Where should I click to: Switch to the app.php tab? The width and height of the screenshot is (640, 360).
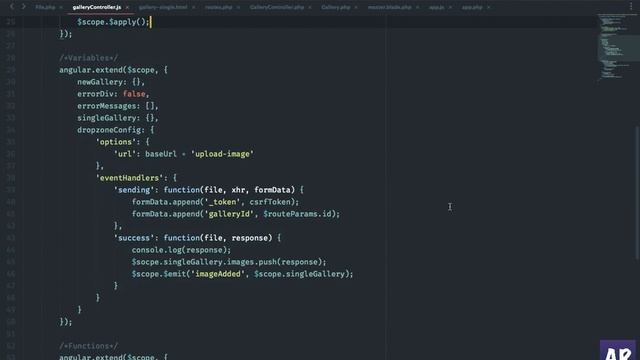click(472, 7)
